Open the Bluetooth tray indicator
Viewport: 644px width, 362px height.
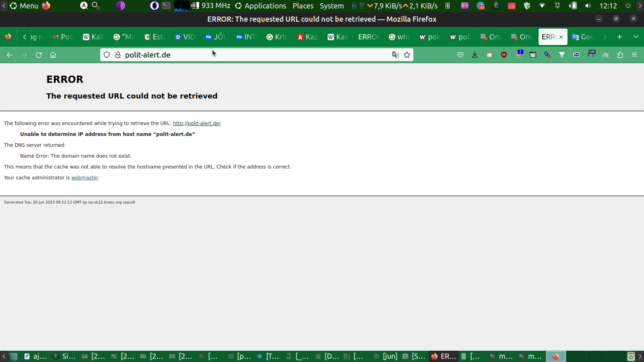point(448,6)
